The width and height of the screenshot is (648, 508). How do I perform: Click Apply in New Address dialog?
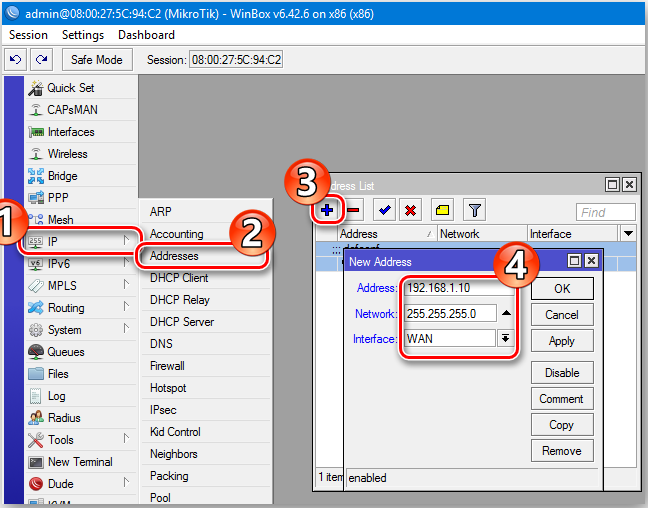tap(562, 341)
